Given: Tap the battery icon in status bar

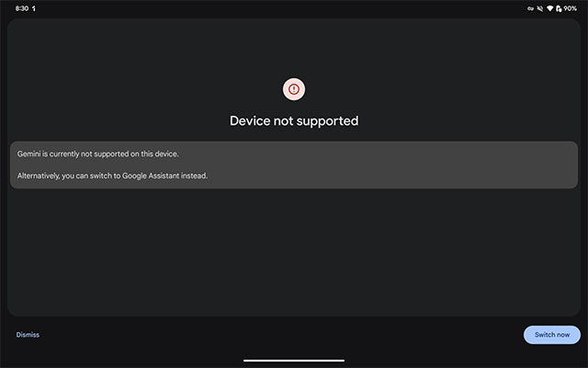Looking at the screenshot, I should point(559,8).
